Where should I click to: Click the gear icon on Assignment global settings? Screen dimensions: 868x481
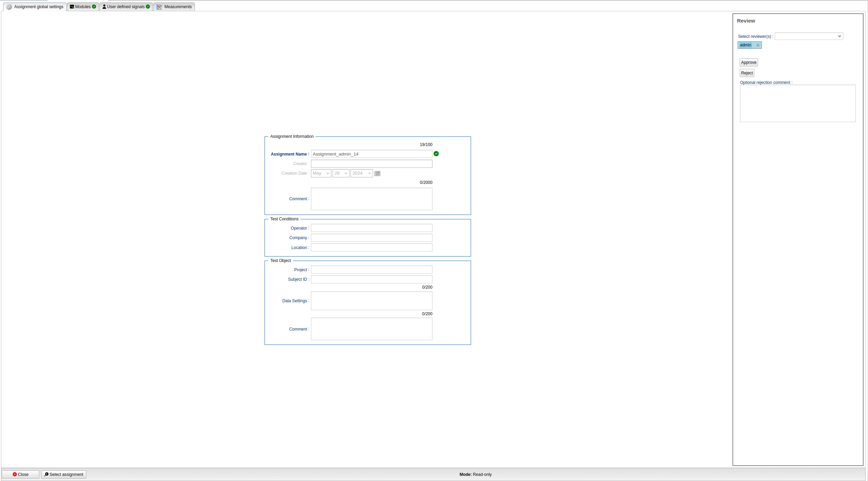click(9, 7)
